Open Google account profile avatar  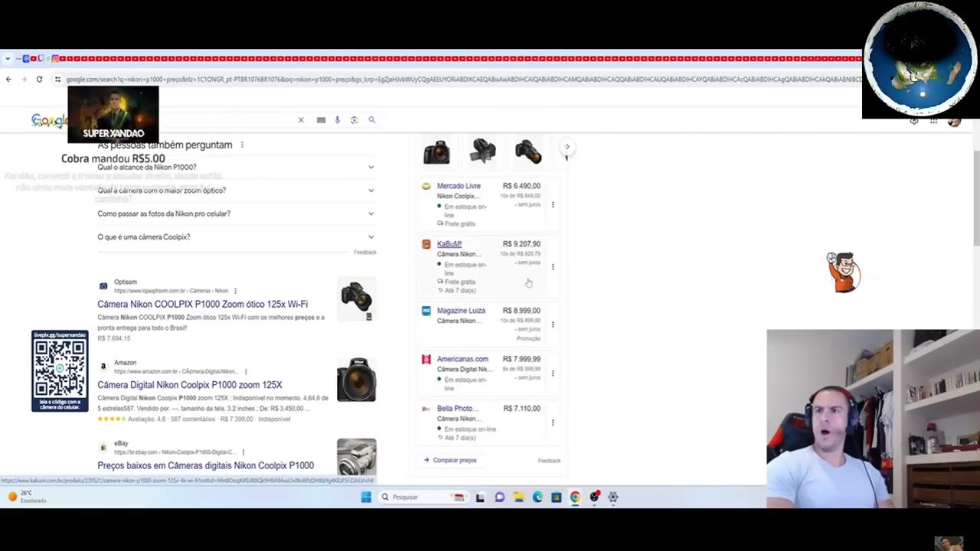[x=954, y=121]
